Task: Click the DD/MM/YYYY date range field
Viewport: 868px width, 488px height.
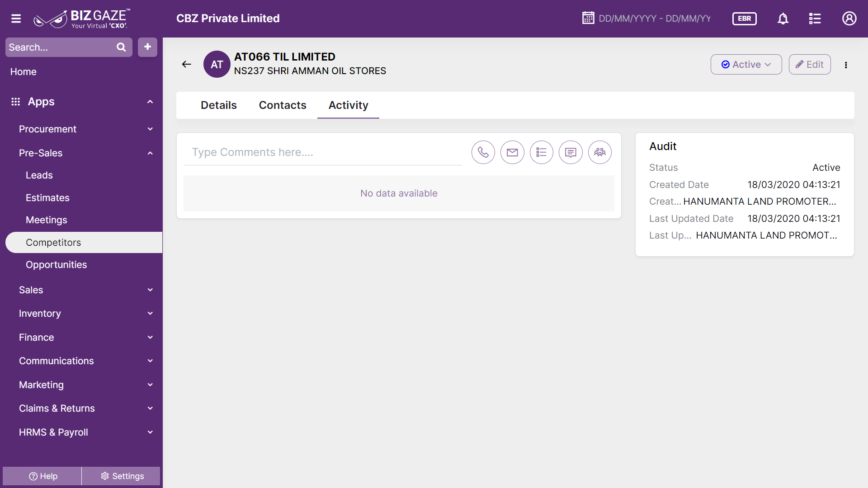Action: point(654,19)
